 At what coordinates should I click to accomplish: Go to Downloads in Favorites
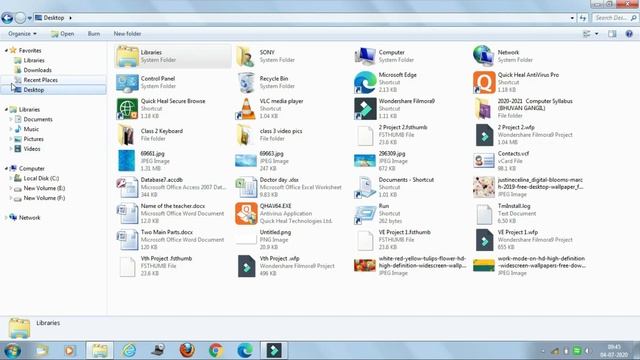click(38, 70)
